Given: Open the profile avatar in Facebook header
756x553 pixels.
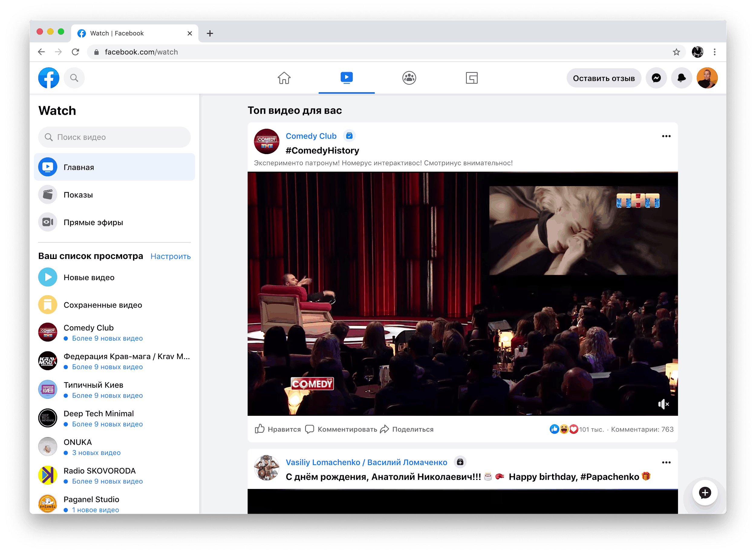Looking at the screenshot, I should click(707, 78).
